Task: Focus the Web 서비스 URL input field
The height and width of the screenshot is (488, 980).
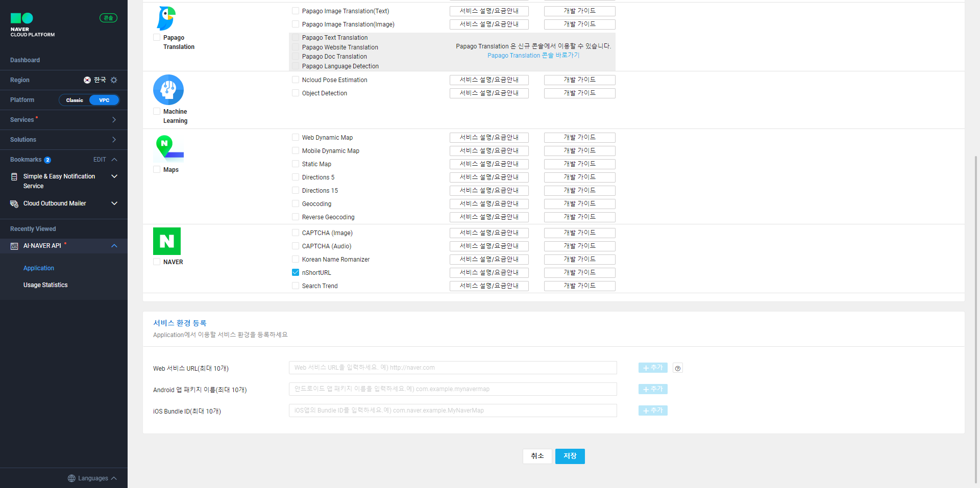Action: (453, 368)
